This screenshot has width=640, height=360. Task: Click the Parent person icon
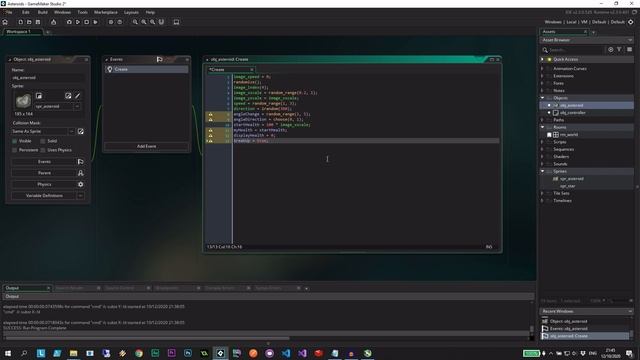(80, 173)
